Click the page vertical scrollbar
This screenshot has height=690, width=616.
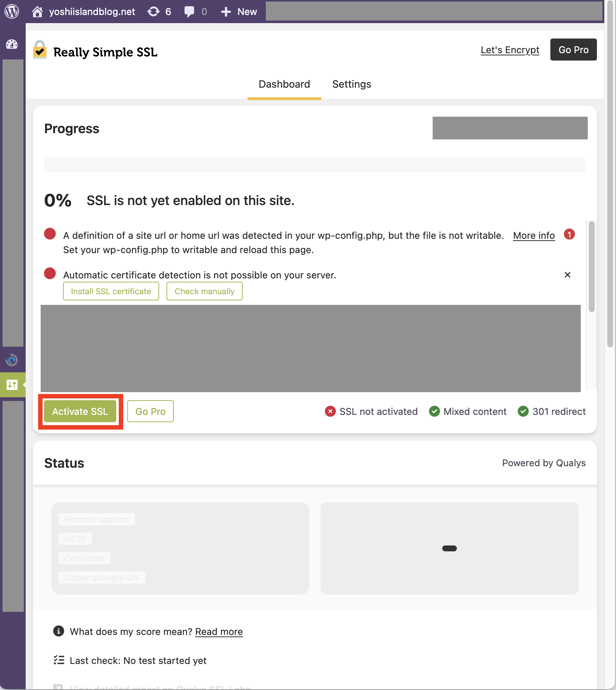[610, 174]
